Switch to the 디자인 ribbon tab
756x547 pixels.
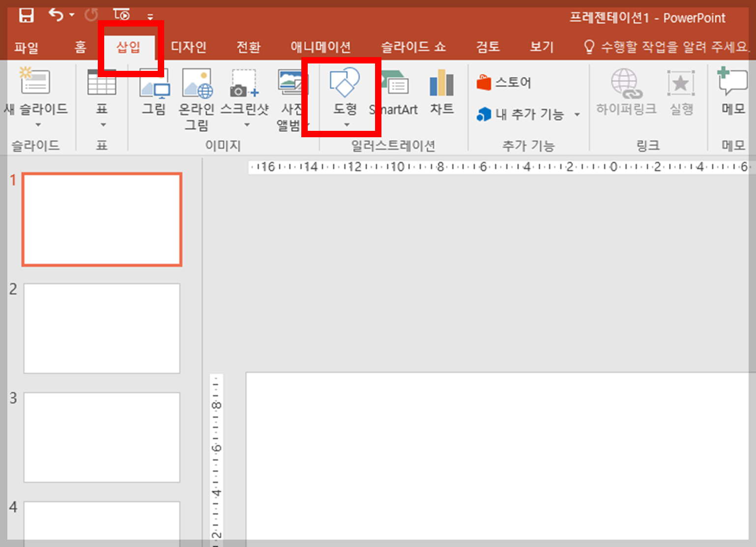pyautogui.click(x=189, y=47)
